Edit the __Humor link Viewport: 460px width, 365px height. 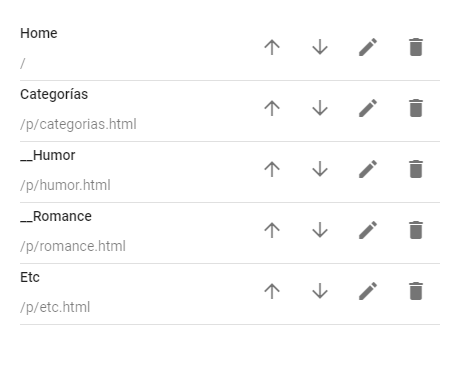[368, 169]
